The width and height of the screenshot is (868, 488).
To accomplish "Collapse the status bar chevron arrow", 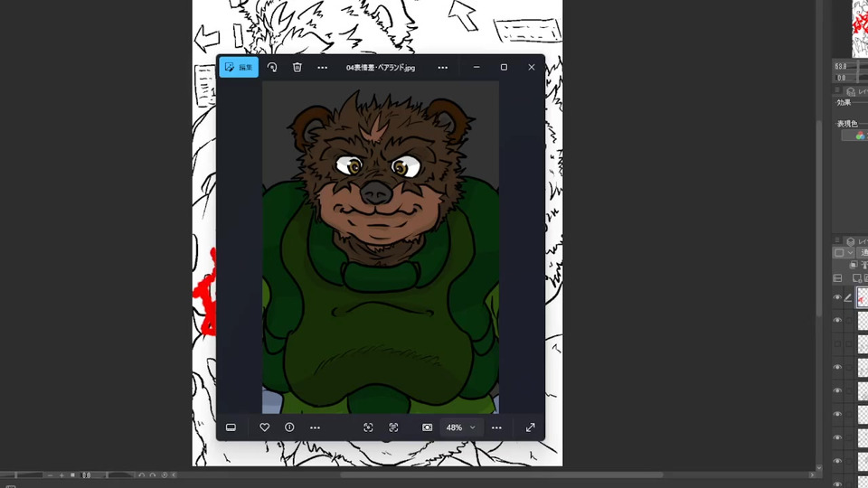I will 174,474.
